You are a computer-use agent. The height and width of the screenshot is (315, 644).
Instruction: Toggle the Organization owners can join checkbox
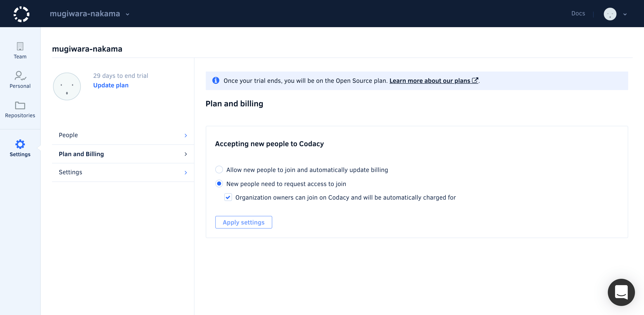(228, 197)
